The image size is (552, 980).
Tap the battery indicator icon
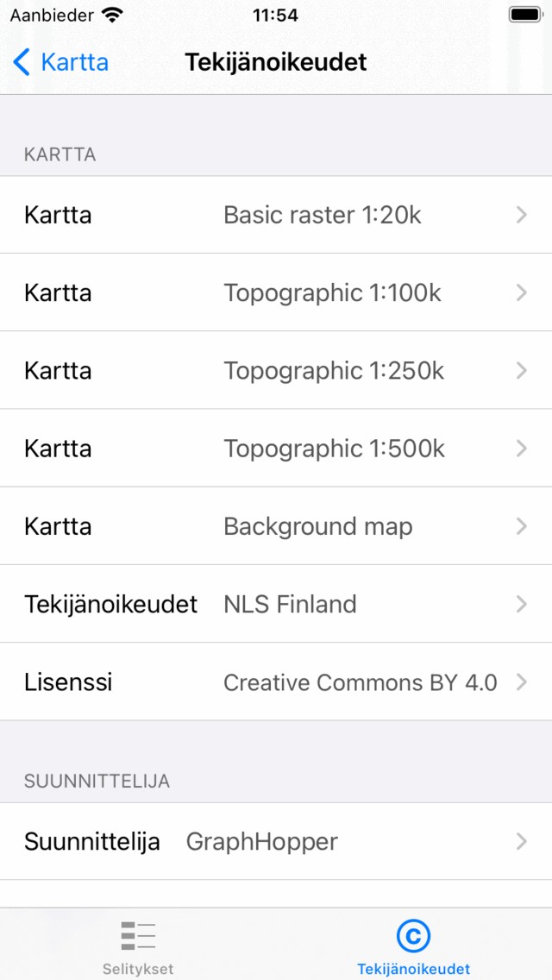click(x=524, y=15)
